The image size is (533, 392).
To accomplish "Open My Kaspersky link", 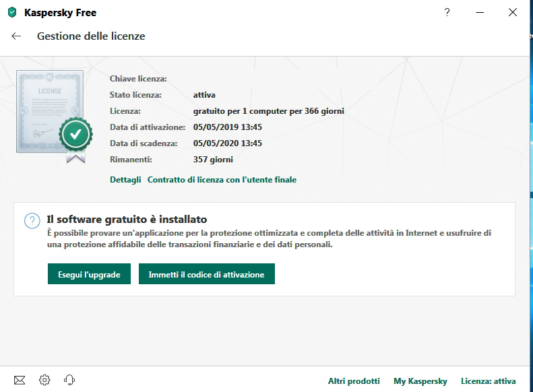I will (420, 381).
